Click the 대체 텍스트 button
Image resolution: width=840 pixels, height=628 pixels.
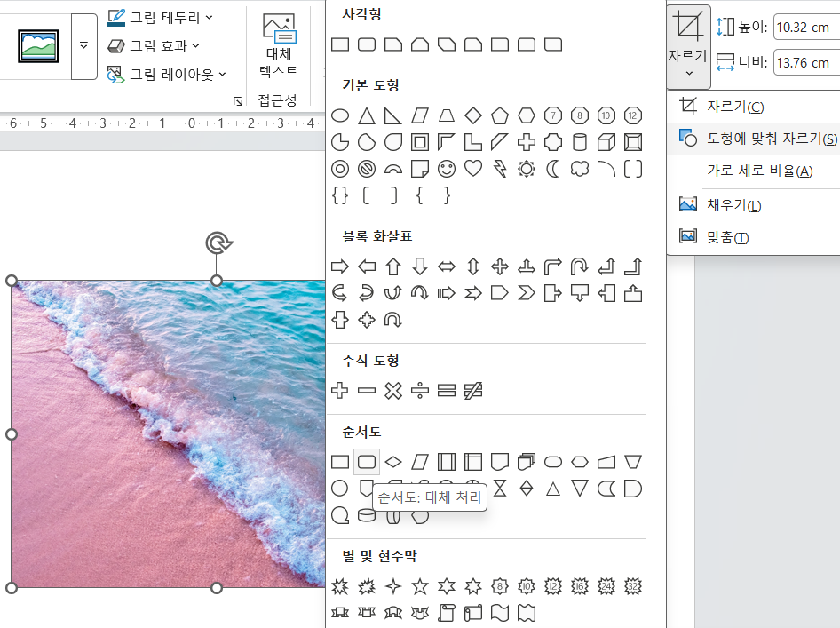pos(279,45)
